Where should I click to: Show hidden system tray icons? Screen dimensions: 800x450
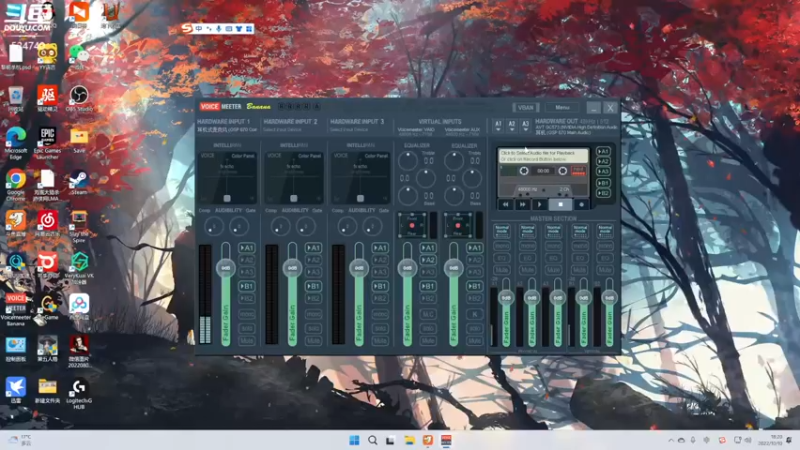coord(671,440)
